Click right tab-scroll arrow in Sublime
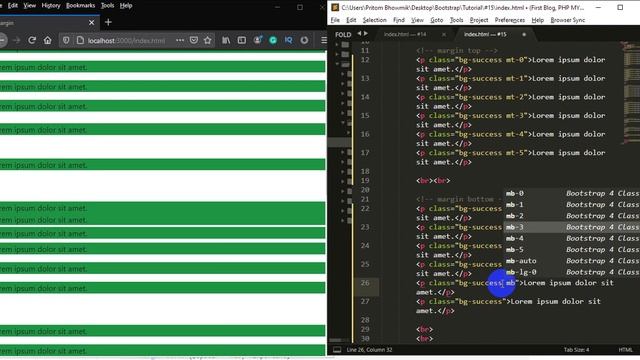 click(x=366, y=33)
